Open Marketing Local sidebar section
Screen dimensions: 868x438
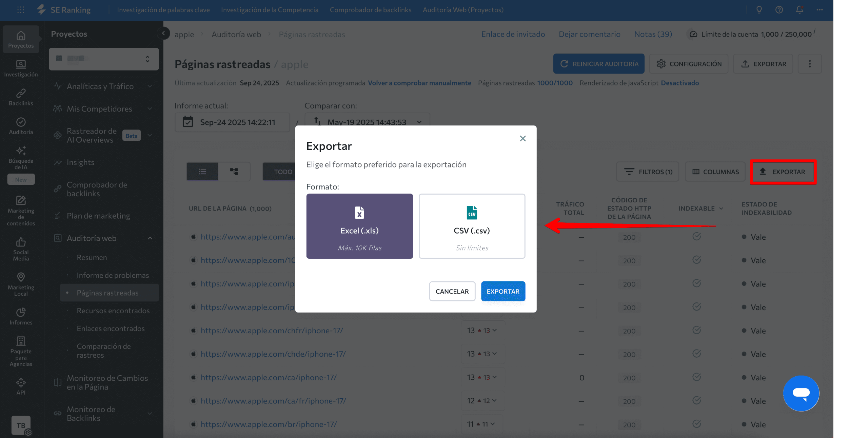(21, 284)
